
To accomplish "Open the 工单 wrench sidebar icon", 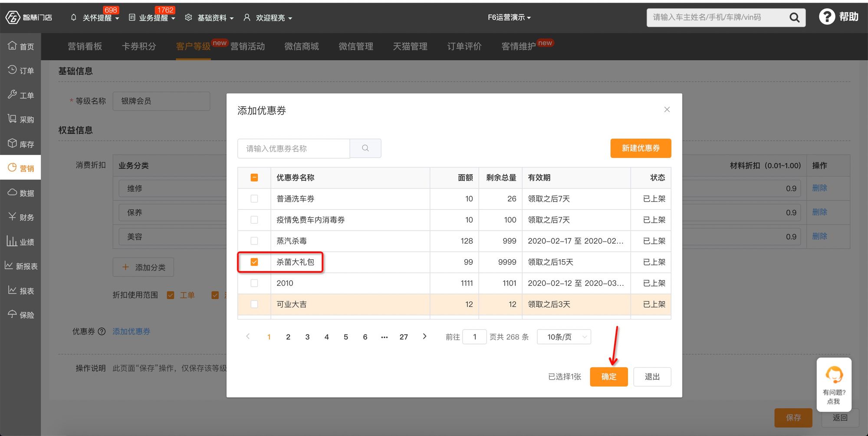I will (x=12, y=94).
